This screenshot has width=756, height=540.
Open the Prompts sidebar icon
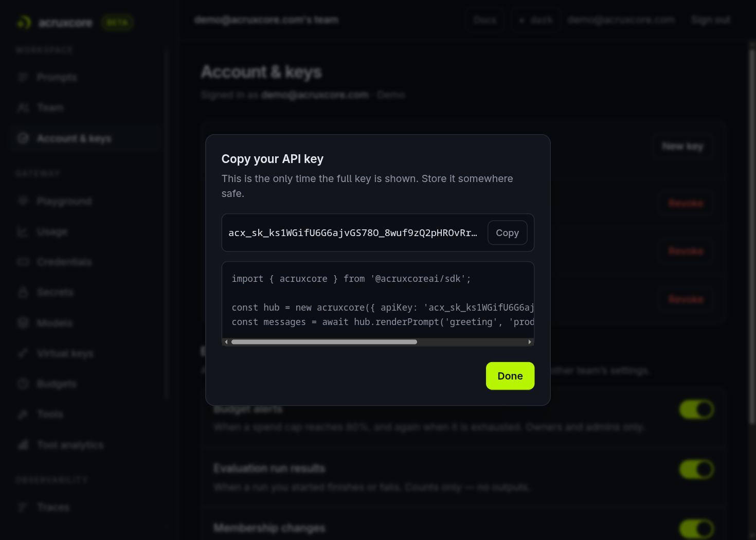coord(23,77)
